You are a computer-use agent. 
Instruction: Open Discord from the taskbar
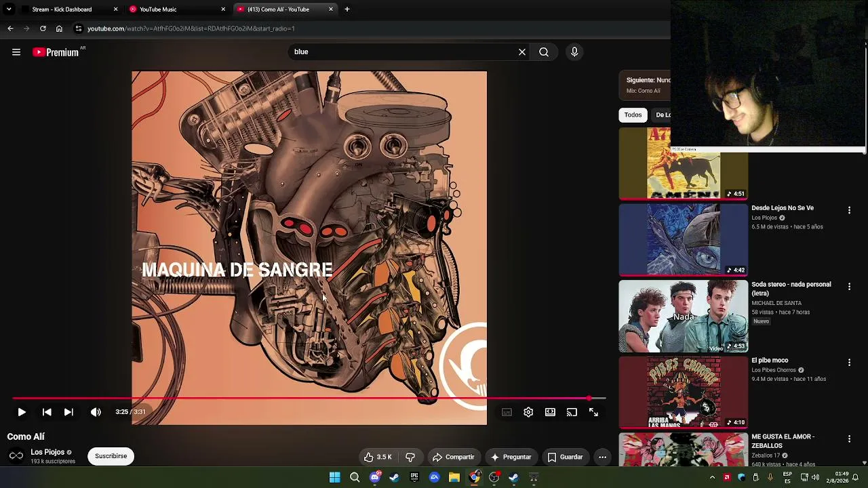(374, 478)
